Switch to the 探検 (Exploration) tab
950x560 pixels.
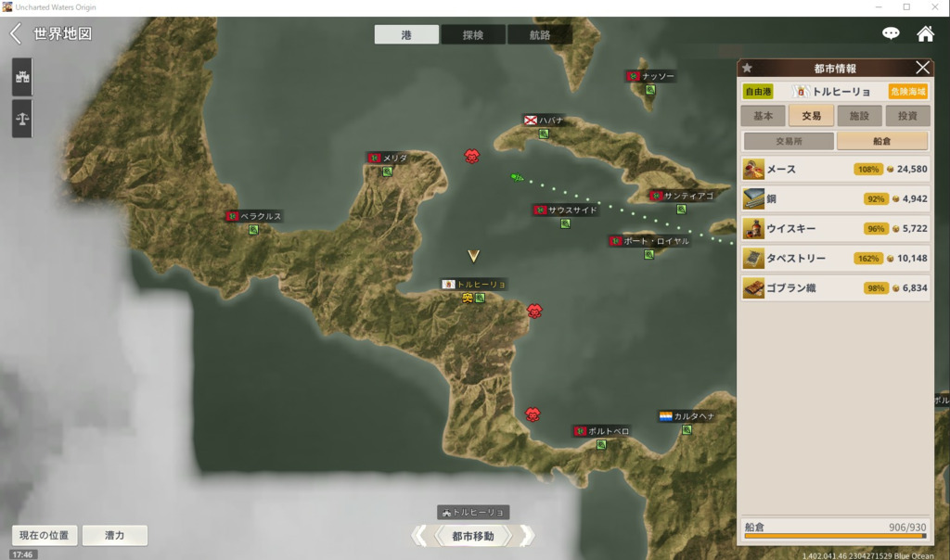click(x=473, y=34)
